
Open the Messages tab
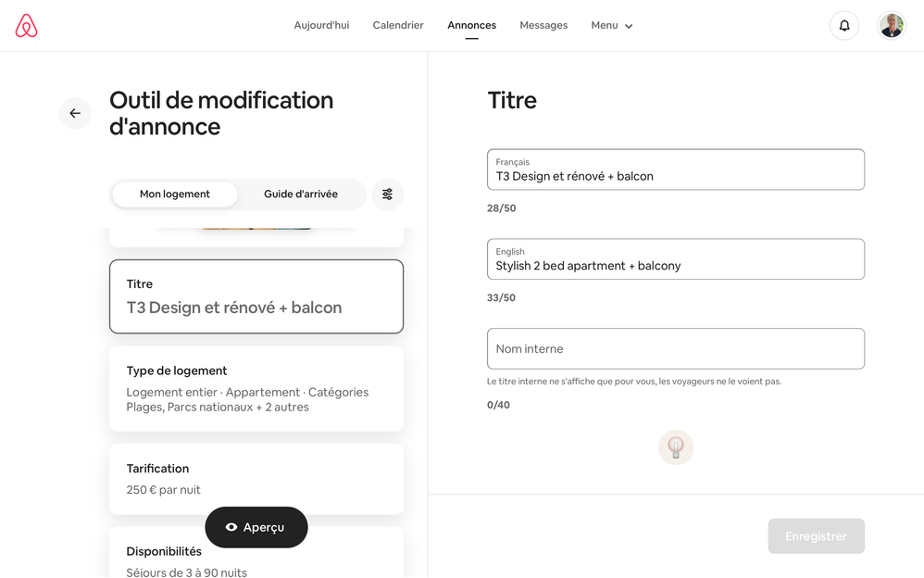coord(543,26)
